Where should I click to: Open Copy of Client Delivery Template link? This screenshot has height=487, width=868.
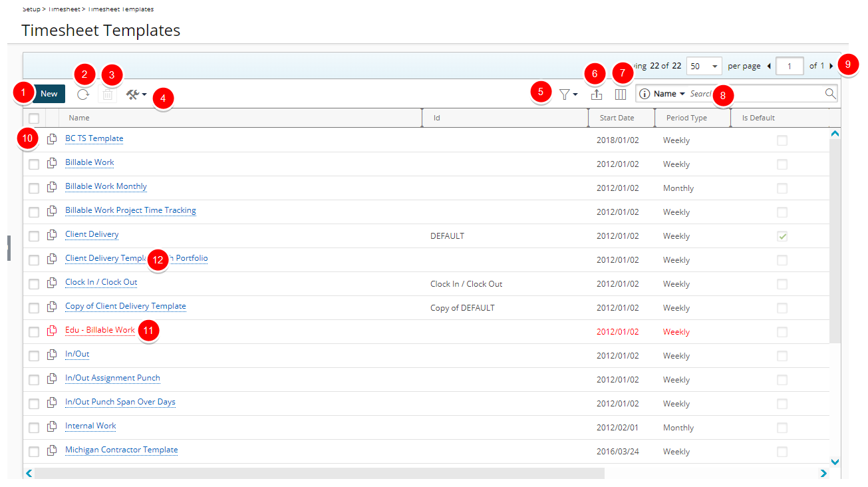126,306
